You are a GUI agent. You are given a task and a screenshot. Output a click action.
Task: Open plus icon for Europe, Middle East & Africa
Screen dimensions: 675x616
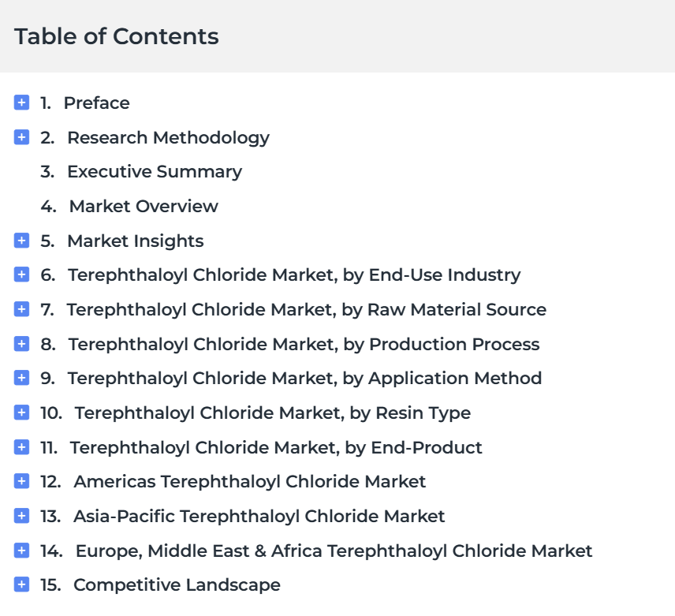point(21,551)
